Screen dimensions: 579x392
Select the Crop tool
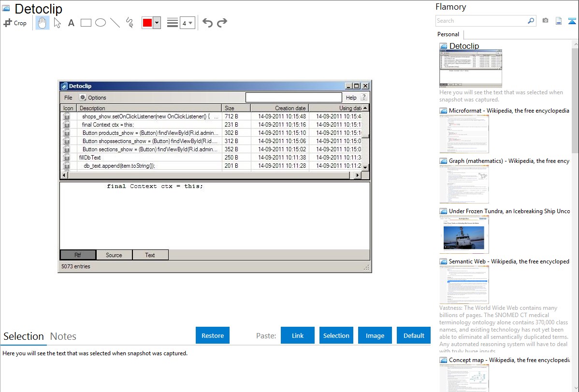click(15, 23)
